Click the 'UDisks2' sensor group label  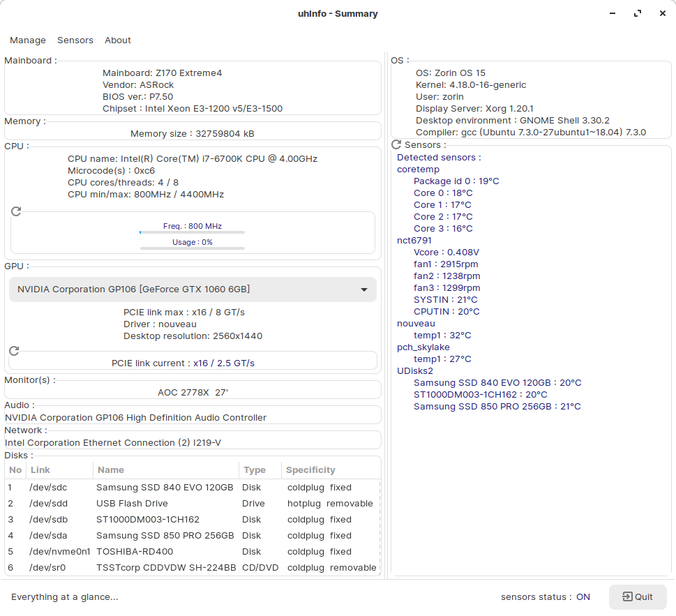[415, 370]
